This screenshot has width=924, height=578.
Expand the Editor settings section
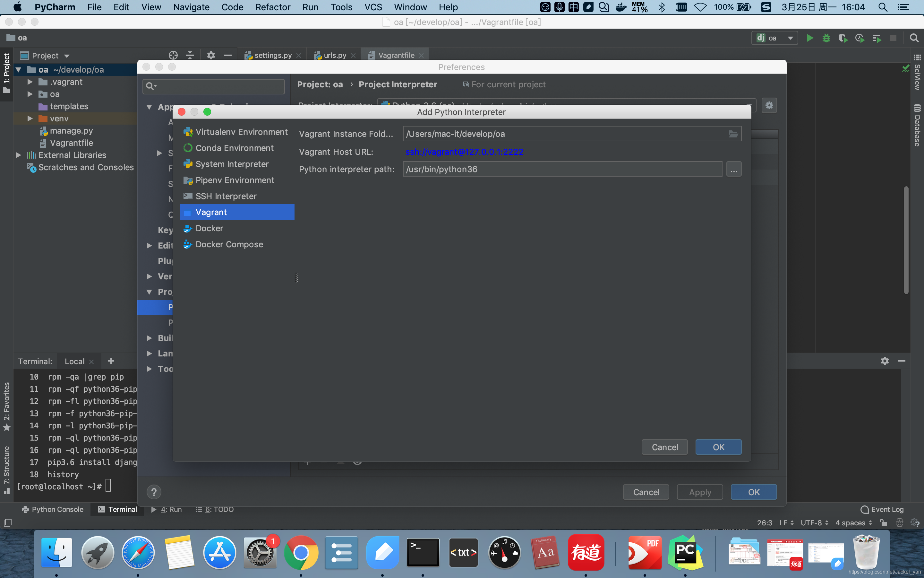pyautogui.click(x=149, y=245)
